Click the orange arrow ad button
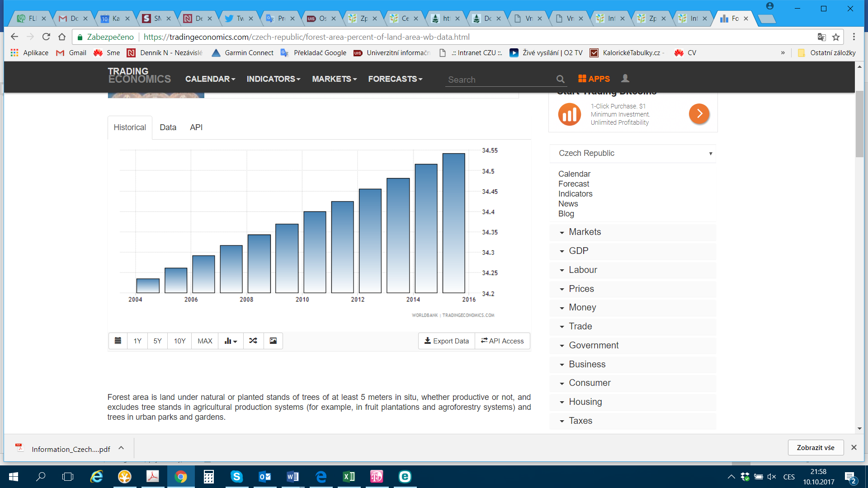This screenshot has width=868, height=488. pyautogui.click(x=699, y=114)
